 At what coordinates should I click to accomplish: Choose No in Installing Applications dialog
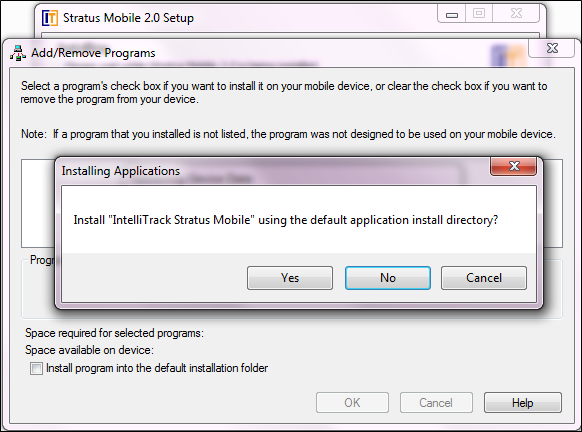pyautogui.click(x=388, y=278)
